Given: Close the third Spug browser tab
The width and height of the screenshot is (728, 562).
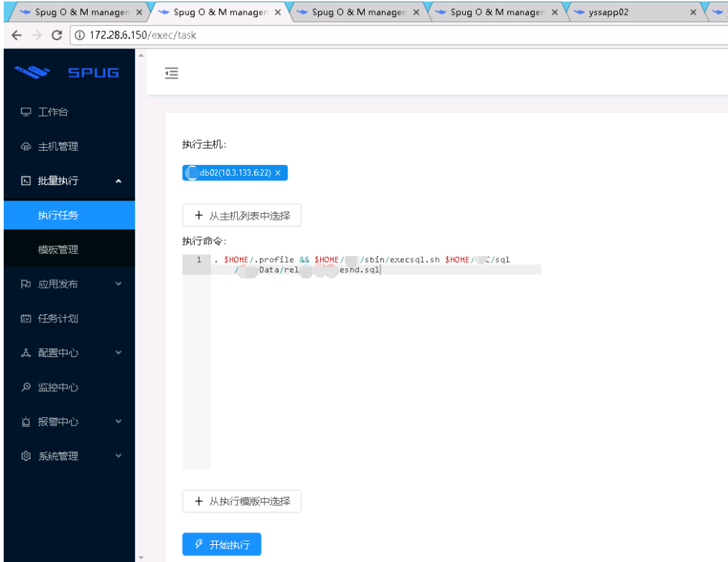Looking at the screenshot, I should point(416,13).
